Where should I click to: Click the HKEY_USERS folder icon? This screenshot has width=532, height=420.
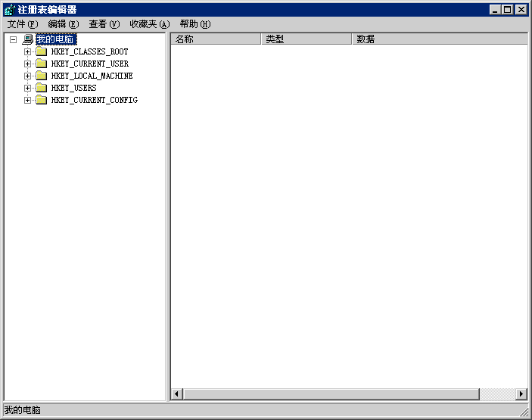[x=42, y=88]
